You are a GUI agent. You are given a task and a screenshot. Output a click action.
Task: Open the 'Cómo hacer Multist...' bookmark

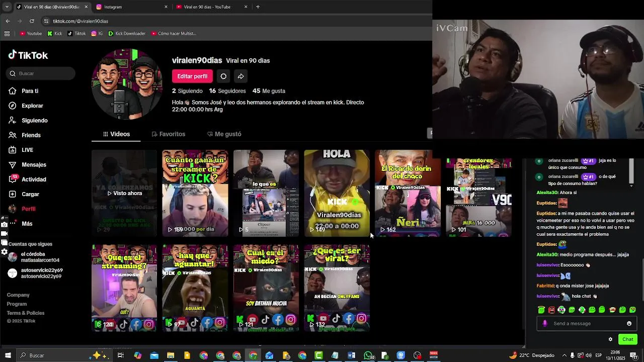click(173, 34)
